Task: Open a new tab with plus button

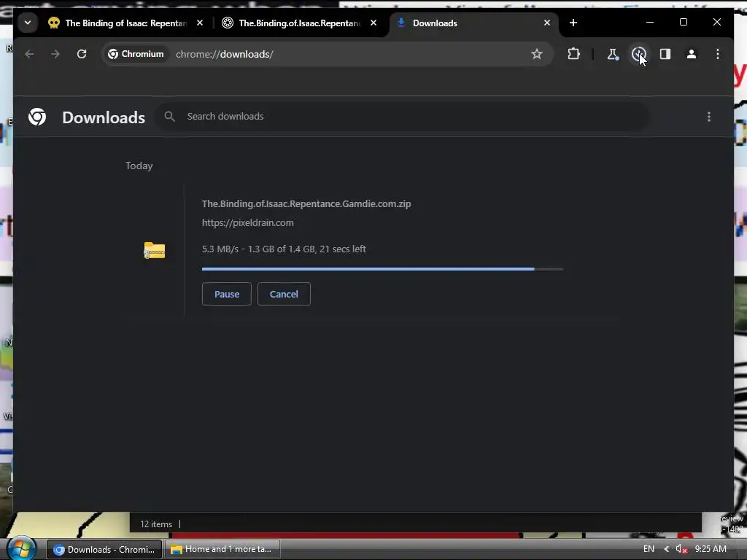Action: (573, 23)
